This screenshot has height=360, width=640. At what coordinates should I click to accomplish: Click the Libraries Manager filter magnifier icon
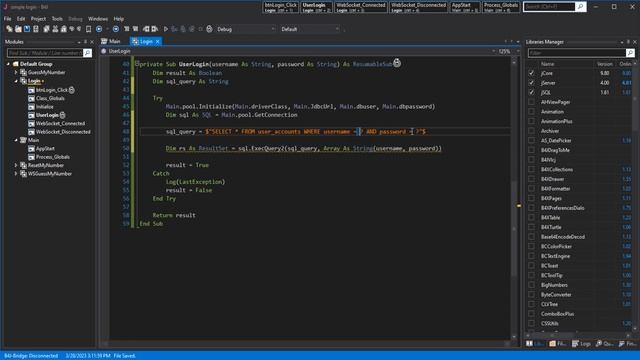[x=630, y=53]
